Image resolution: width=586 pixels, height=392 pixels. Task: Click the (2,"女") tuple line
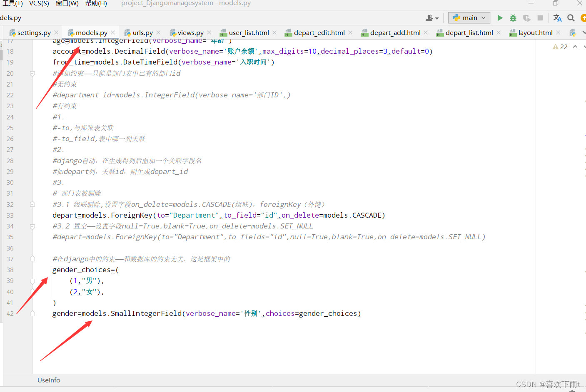pos(87,292)
